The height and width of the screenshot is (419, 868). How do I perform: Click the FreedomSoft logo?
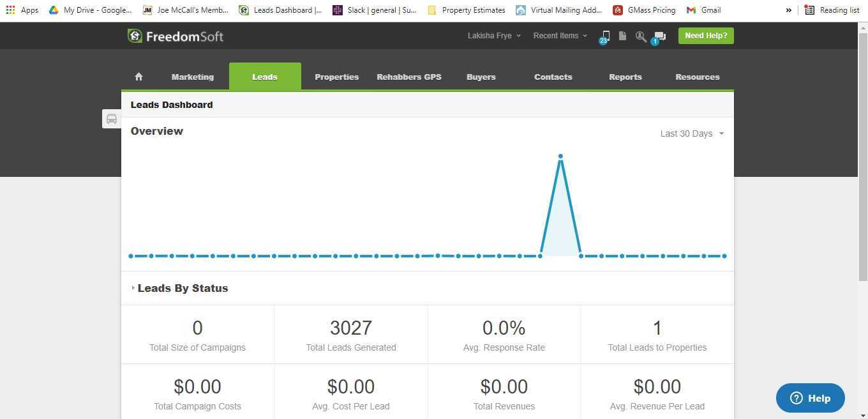click(175, 36)
